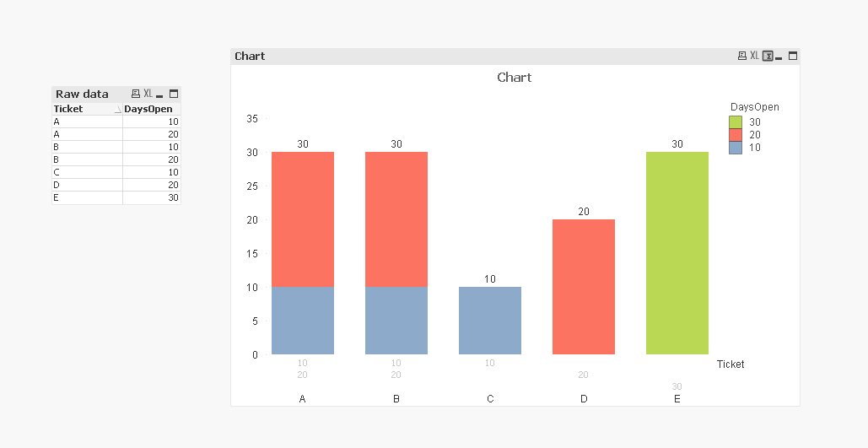Select the red 20 legend swatch
Screen dimensions: 868x448
pos(736,134)
